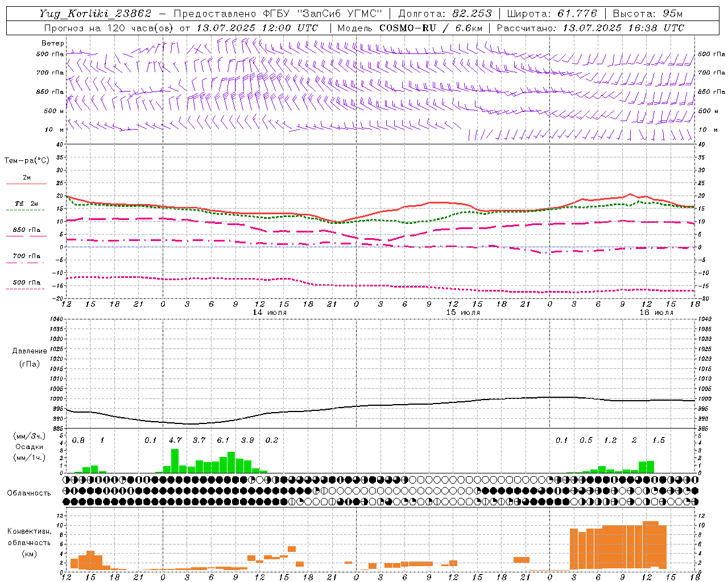The image size is (728, 582).
Task: Click the model name COSMO-RU
Action: coord(408,28)
